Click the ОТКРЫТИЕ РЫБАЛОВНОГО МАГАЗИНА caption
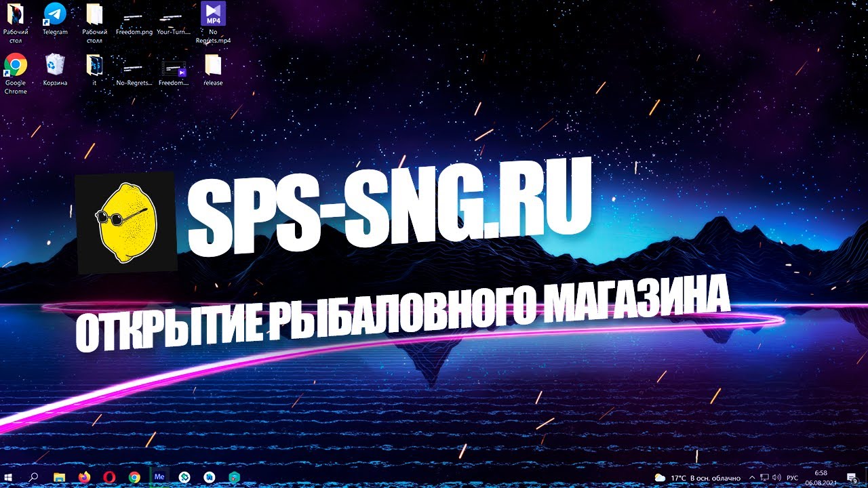This screenshot has height=488, width=868. (402, 313)
